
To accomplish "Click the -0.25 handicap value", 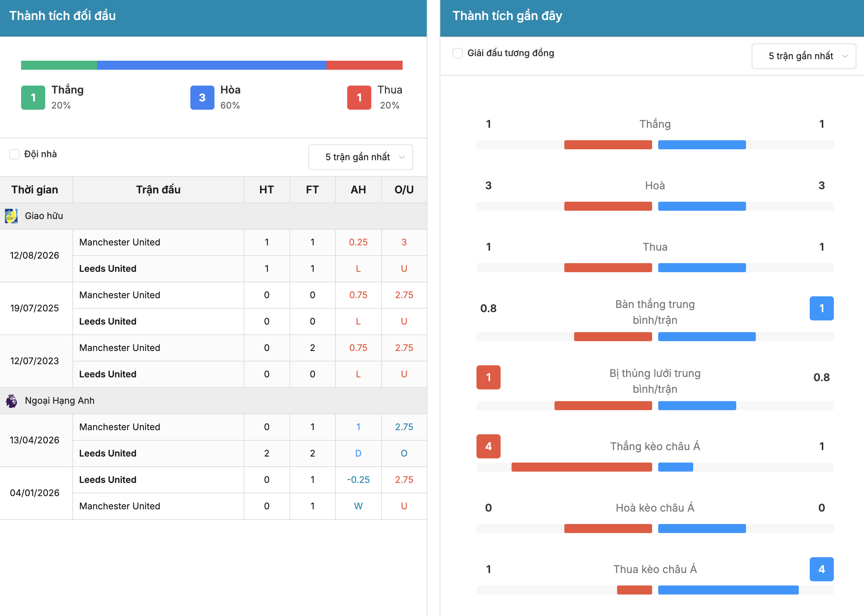I will pyautogui.click(x=358, y=480).
